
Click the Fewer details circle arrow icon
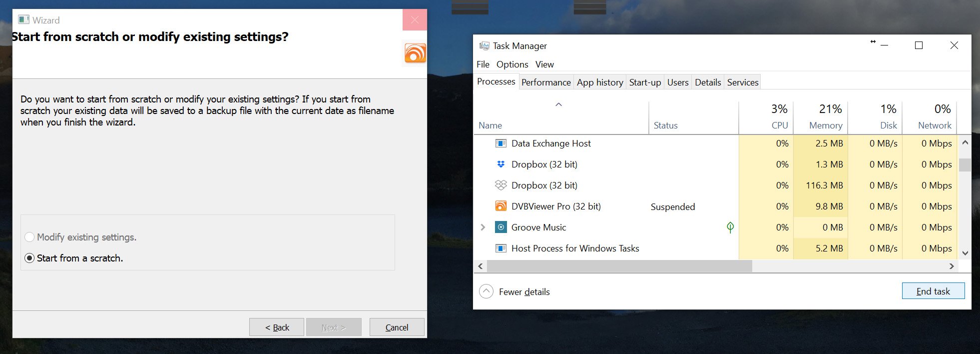(x=486, y=291)
